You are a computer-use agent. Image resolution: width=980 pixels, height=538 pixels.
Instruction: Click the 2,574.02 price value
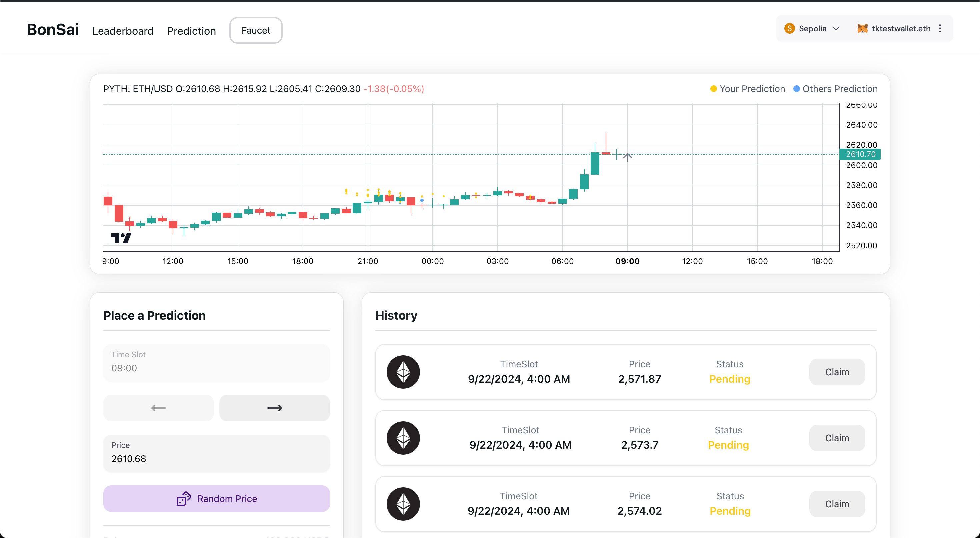coord(640,511)
